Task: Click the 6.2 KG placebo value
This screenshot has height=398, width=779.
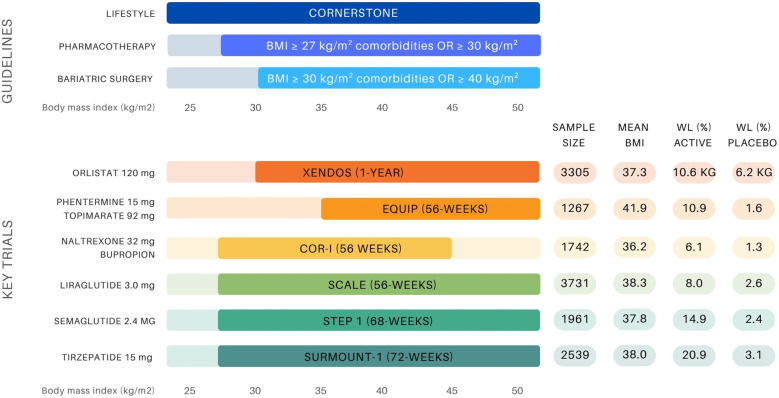Action: [x=754, y=172]
